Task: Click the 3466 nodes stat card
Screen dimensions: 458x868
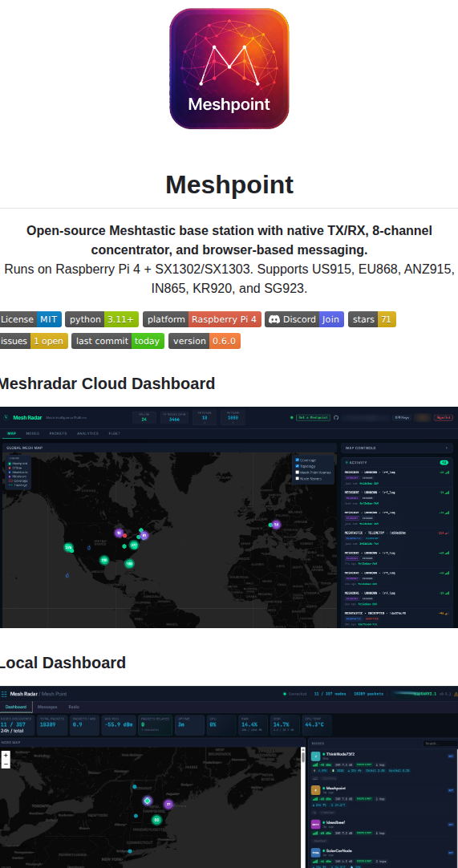Action: click(x=174, y=417)
